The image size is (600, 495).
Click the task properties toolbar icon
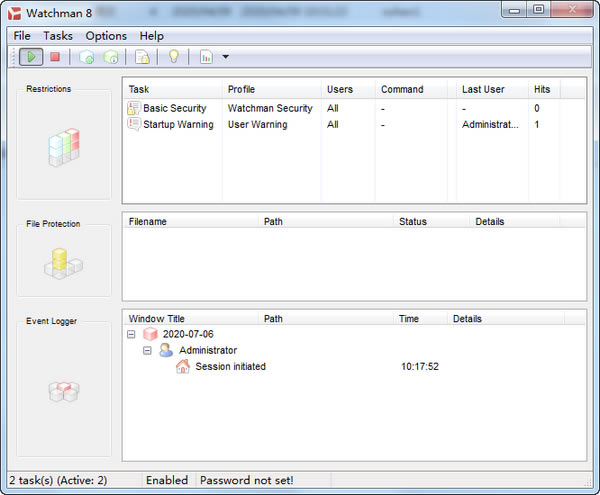point(111,57)
